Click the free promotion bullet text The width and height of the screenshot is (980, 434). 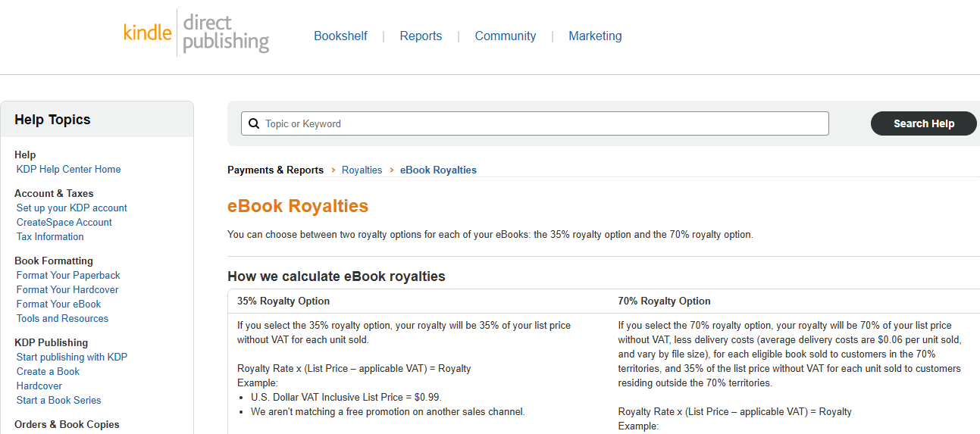pos(388,411)
